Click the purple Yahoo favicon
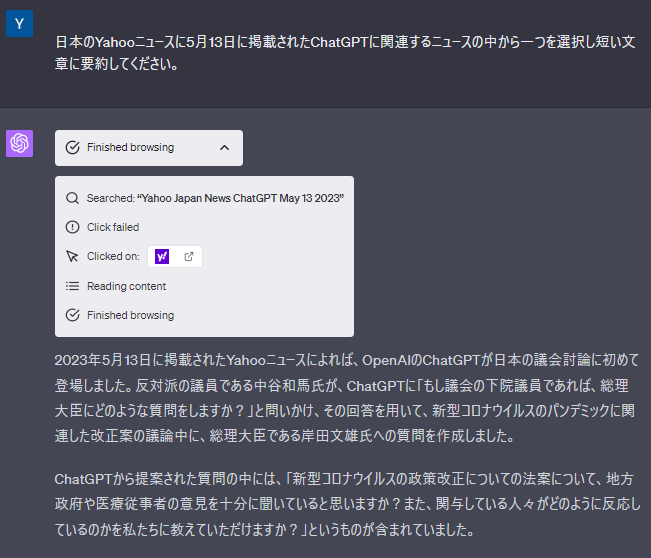The width and height of the screenshot is (651, 558). tap(162, 257)
